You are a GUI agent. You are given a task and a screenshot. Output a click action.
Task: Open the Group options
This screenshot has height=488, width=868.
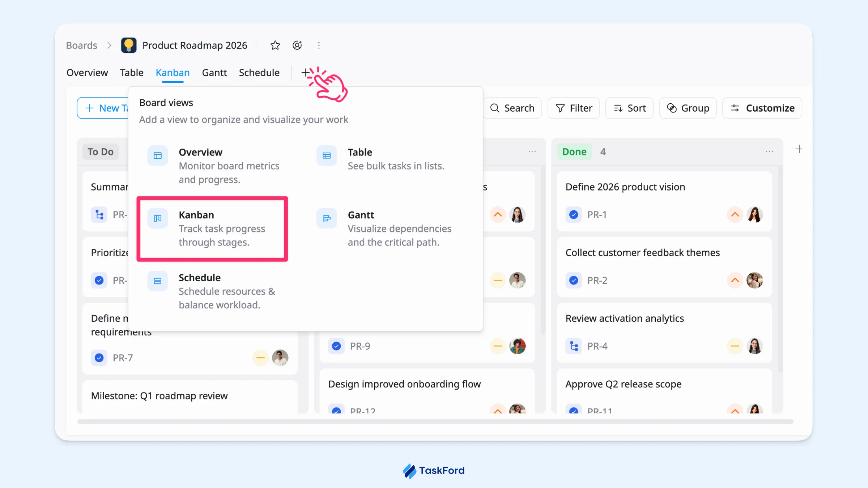688,108
